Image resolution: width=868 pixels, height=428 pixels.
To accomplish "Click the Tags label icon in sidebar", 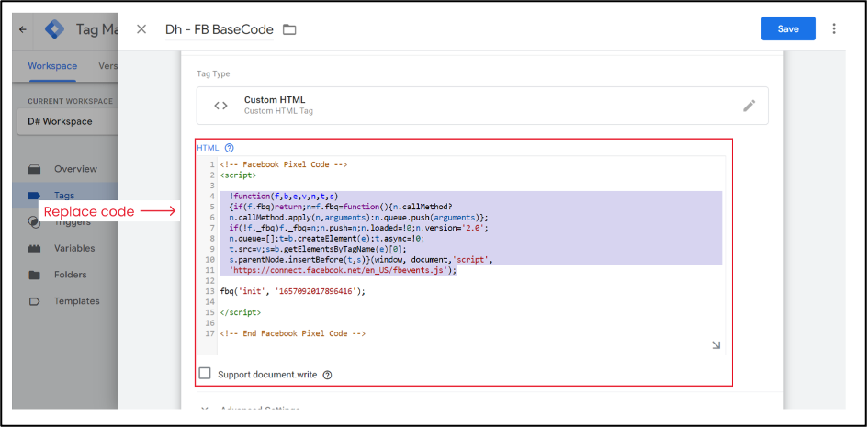I will coord(34,195).
